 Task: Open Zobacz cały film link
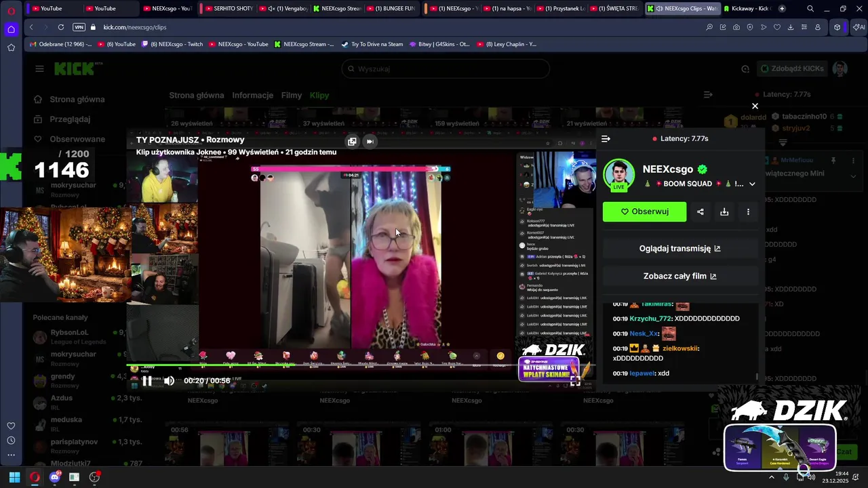[x=679, y=276]
